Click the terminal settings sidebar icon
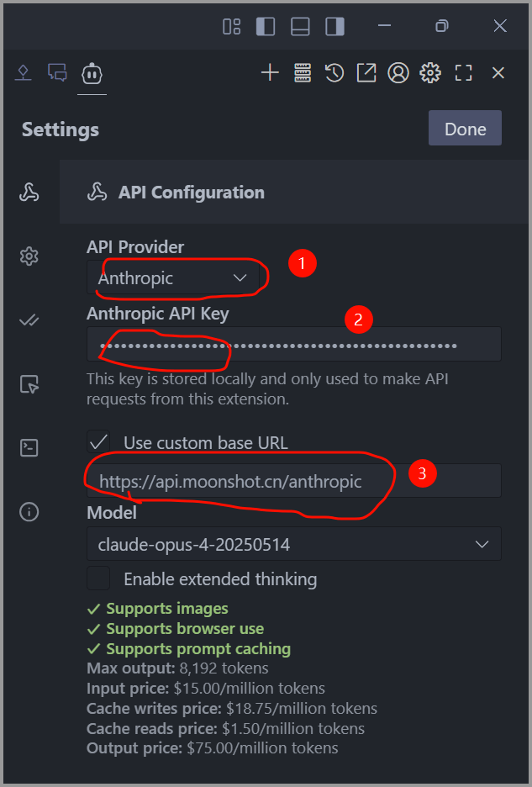The width and height of the screenshot is (532, 787). (29, 447)
